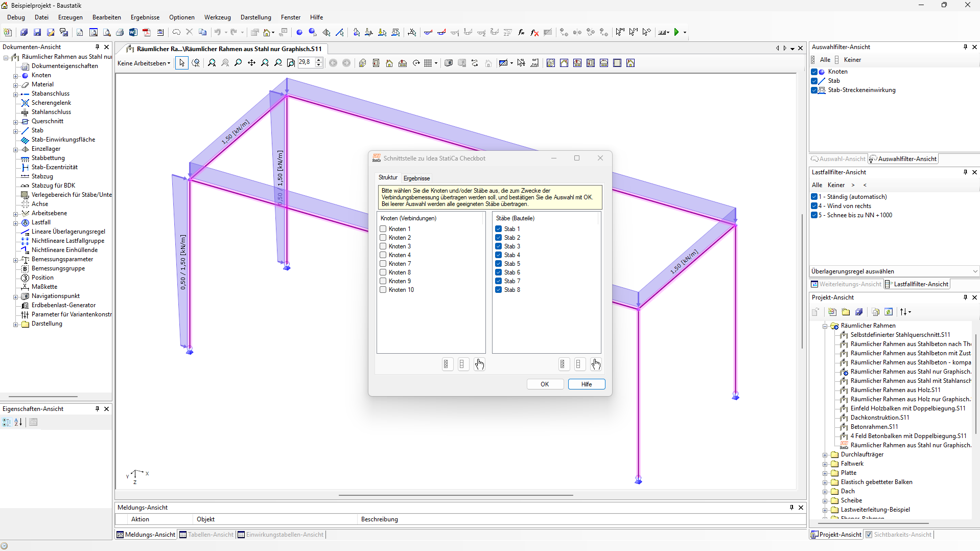Click the PDF export icon
980x551 pixels.
coord(147,32)
